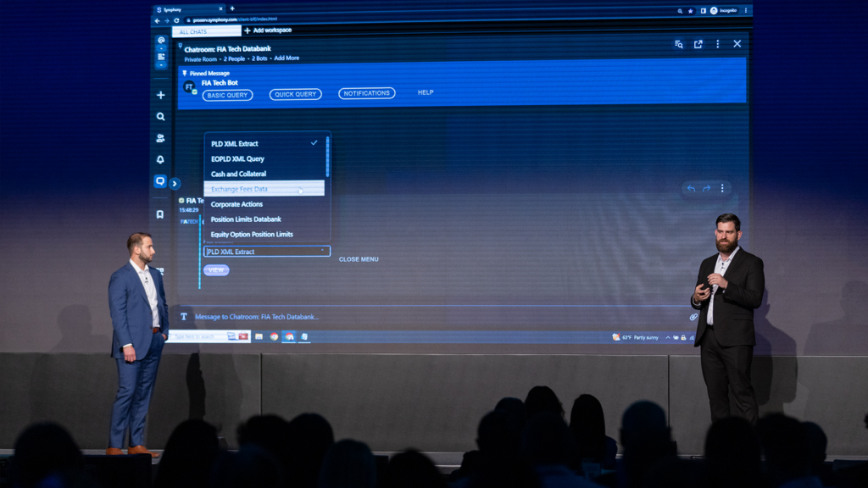Select Corporate Actions option
This screenshot has height=488, width=868.
(x=264, y=204)
